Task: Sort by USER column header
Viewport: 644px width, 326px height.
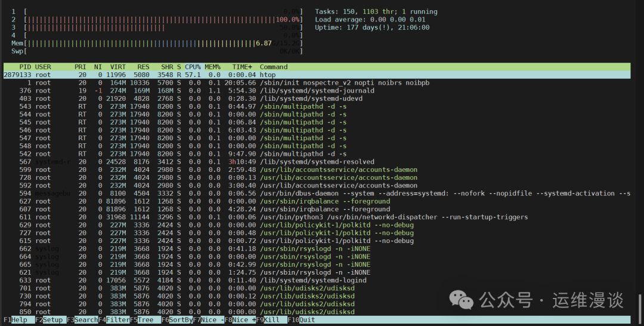Action: [x=43, y=67]
